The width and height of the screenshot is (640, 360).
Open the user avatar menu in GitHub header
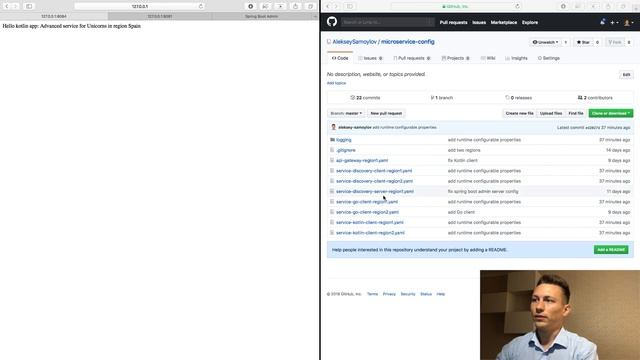tap(629, 23)
